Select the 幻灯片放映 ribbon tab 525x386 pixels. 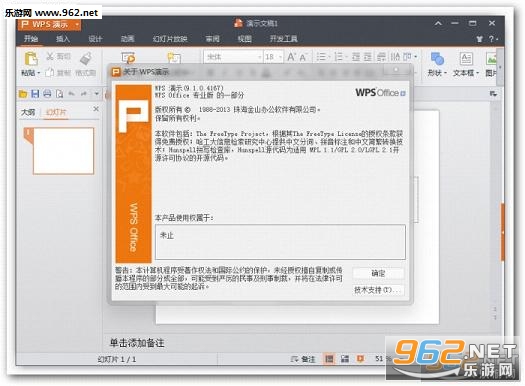tap(170, 39)
